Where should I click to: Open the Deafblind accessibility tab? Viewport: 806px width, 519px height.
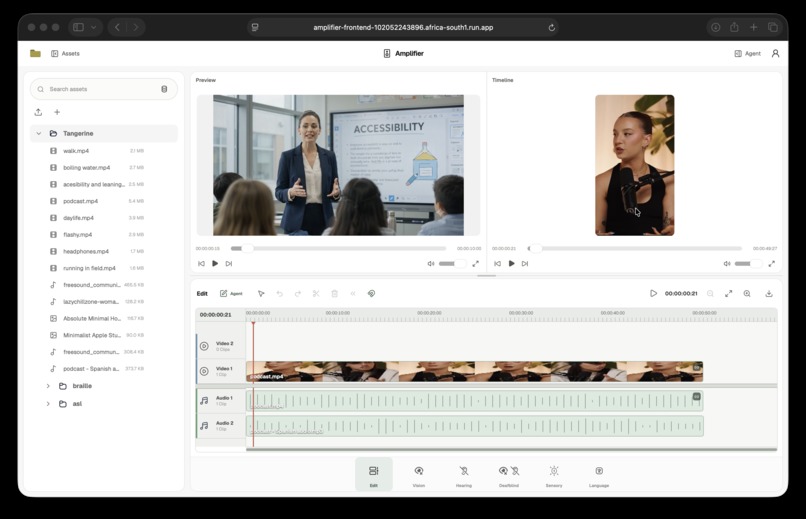pyautogui.click(x=509, y=475)
